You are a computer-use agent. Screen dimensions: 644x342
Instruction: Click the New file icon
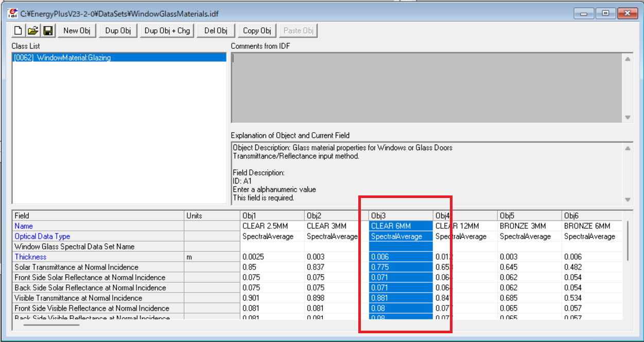(18, 31)
